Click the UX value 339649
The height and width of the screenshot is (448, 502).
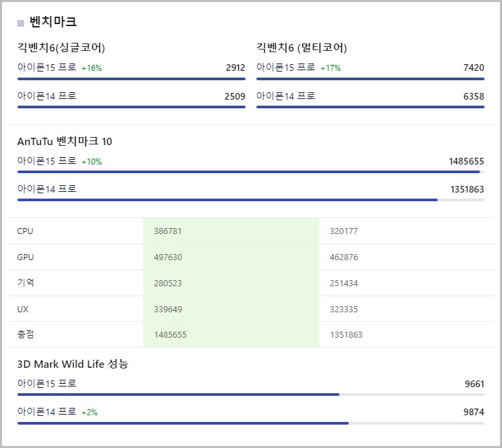point(168,309)
